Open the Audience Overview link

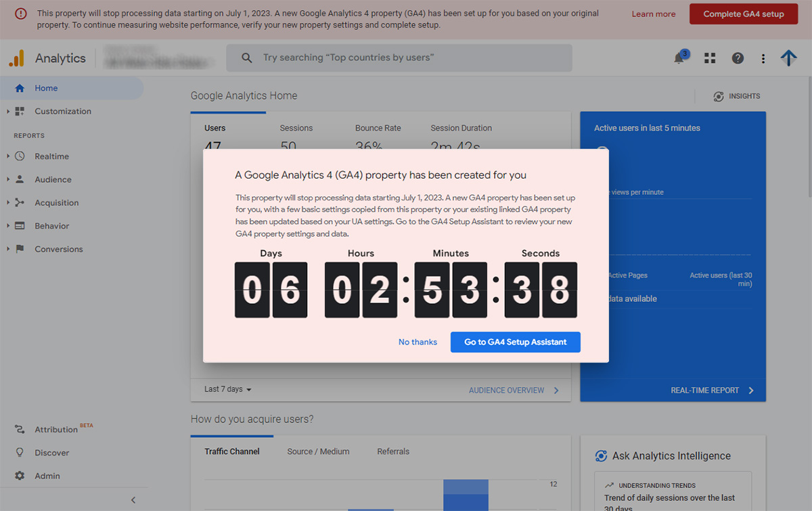tap(514, 391)
